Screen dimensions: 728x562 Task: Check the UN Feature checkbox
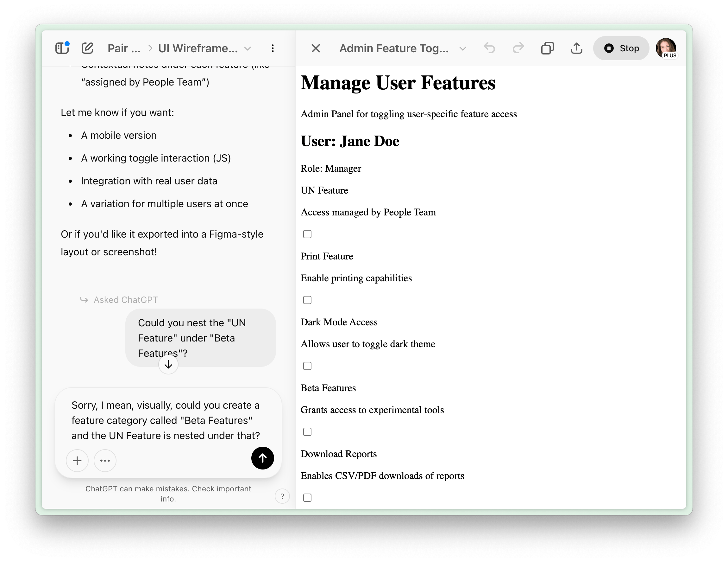[307, 234]
